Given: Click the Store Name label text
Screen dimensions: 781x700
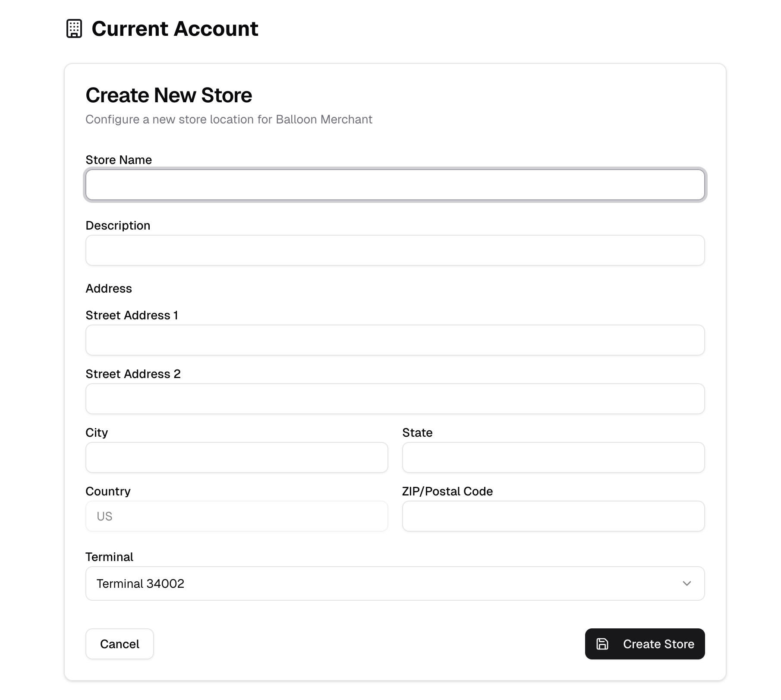Looking at the screenshot, I should point(119,160).
